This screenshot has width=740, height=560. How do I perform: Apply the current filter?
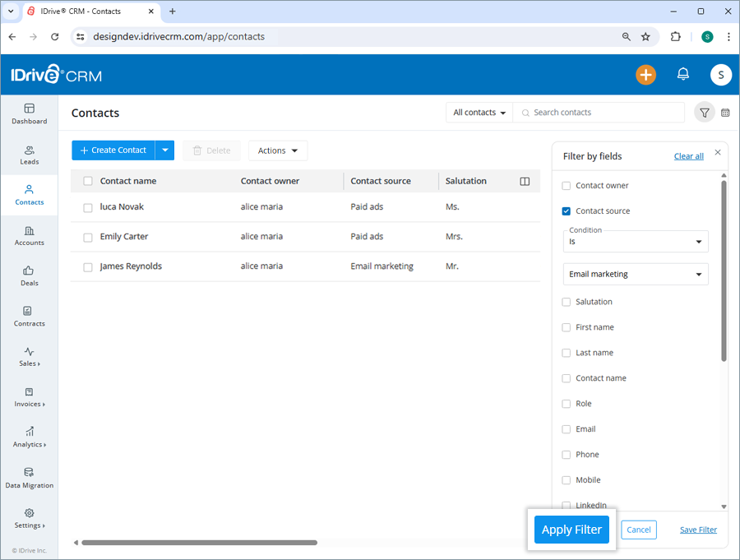coord(571,530)
